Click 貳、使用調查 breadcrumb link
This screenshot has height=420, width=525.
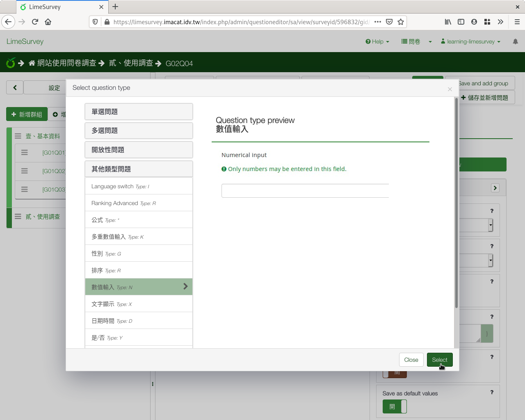[x=131, y=63]
